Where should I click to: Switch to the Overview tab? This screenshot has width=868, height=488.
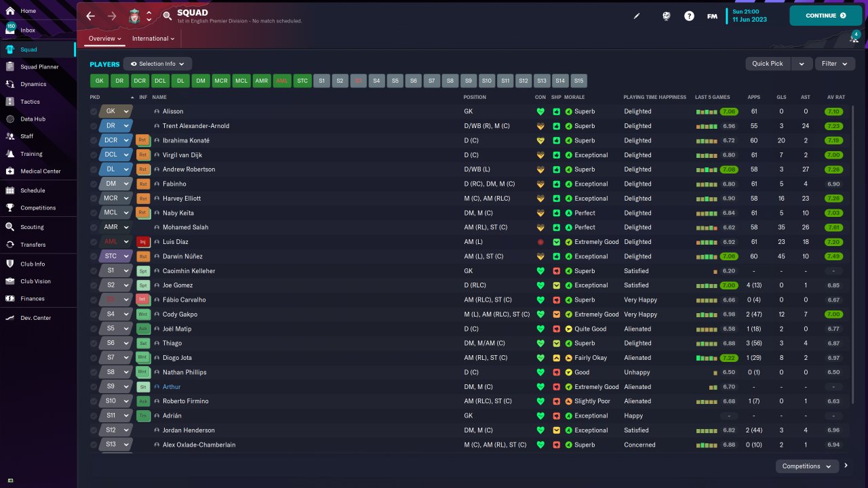tap(105, 39)
